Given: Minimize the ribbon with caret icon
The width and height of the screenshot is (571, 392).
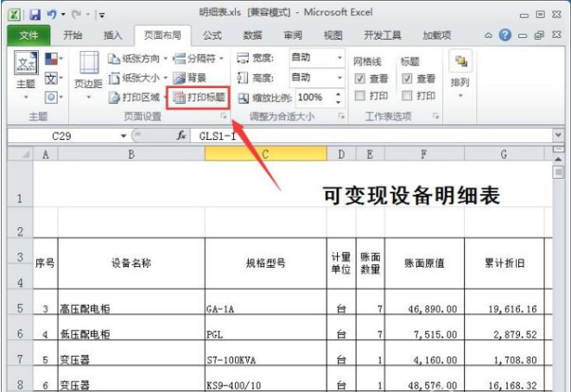Looking at the screenshot, I should [x=488, y=35].
